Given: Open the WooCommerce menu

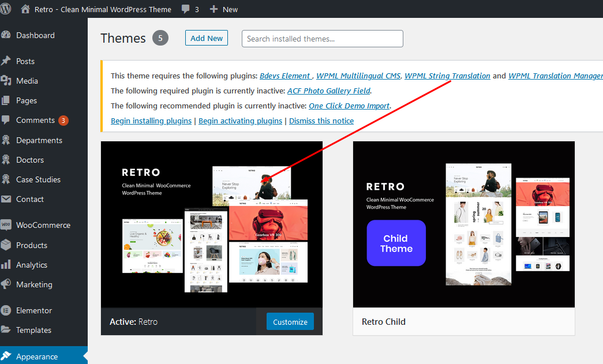Looking at the screenshot, I should point(43,225).
